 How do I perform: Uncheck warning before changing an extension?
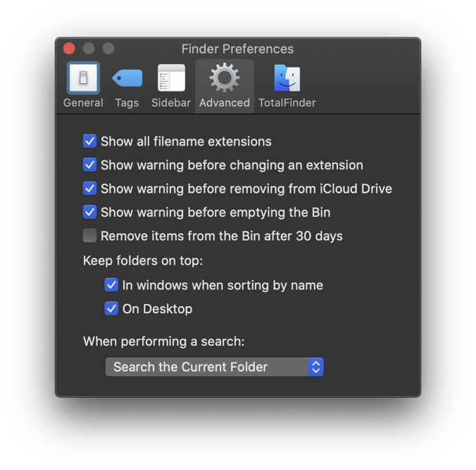click(x=89, y=165)
